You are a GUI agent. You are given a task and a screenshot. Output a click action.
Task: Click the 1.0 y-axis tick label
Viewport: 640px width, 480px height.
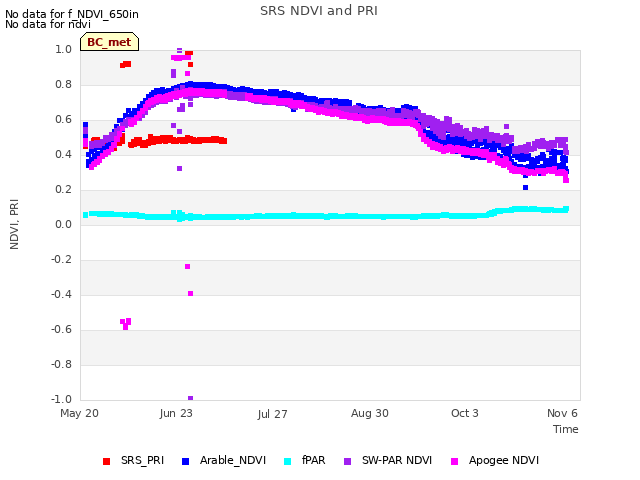pyautogui.click(x=64, y=50)
